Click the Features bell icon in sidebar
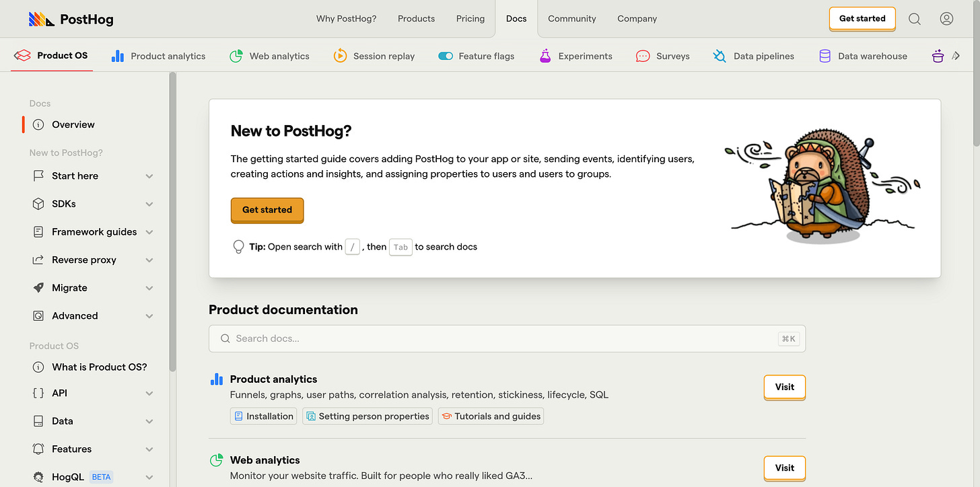This screenshot has height=487, width=980. [38, 449]
